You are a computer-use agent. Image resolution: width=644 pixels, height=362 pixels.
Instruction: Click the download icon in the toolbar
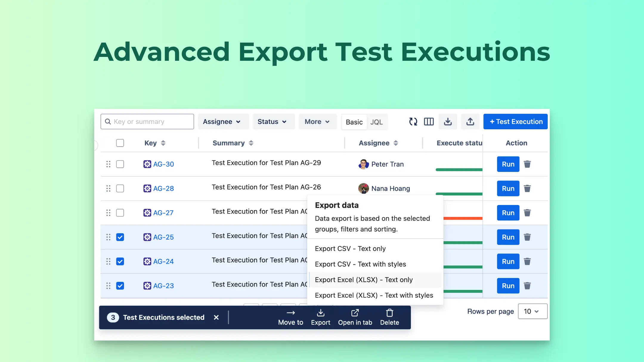[448, 122]
